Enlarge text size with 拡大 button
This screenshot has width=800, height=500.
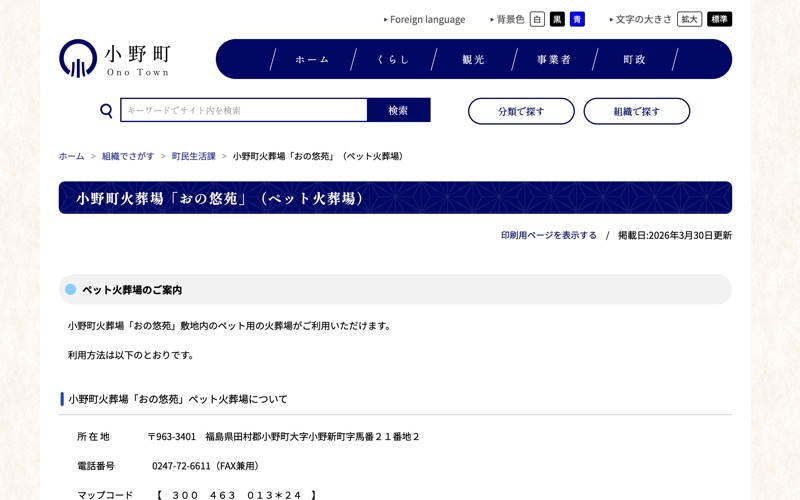coord(689,19)
